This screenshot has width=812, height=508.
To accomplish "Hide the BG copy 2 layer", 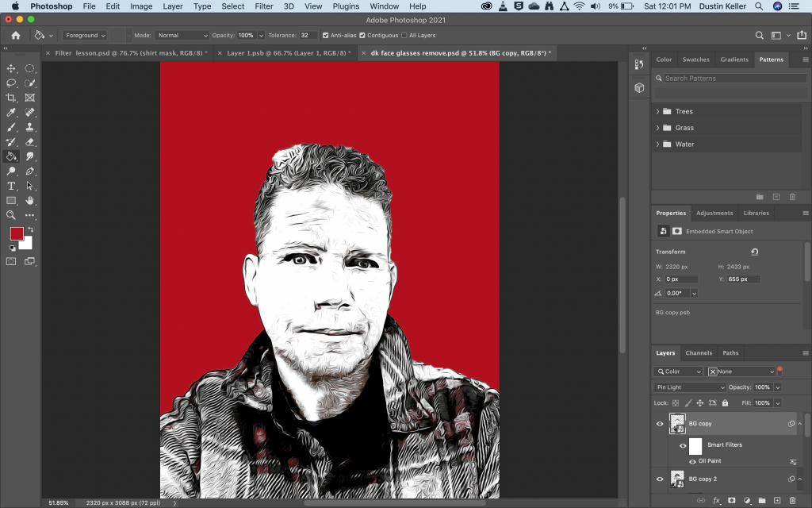I will pos(660,479).
